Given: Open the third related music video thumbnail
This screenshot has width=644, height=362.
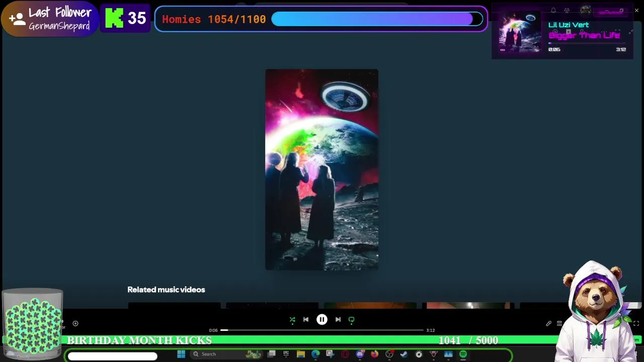Looking at the screenshot, I should tap(370, 305).
